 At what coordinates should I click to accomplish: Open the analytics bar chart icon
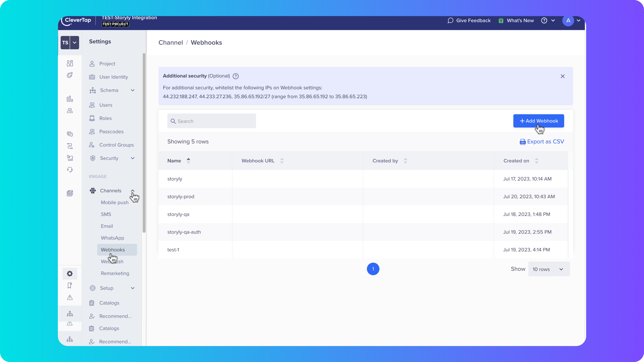[x=70, y=99]
